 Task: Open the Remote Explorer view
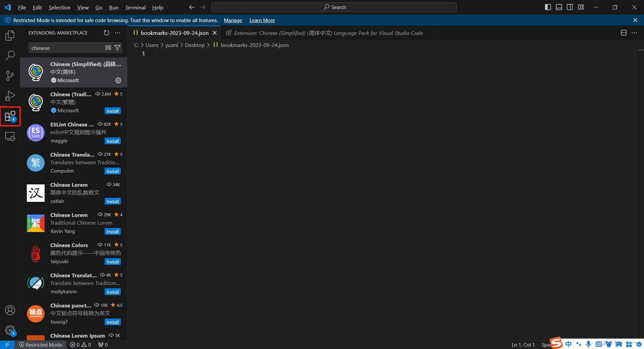pos(10,136)
